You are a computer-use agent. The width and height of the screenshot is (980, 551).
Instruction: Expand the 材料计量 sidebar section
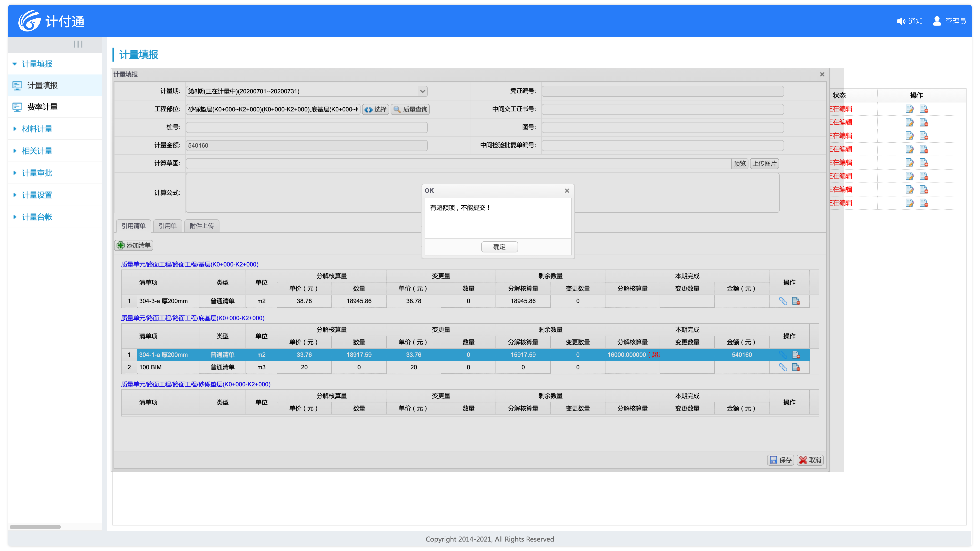coord(37,129)
